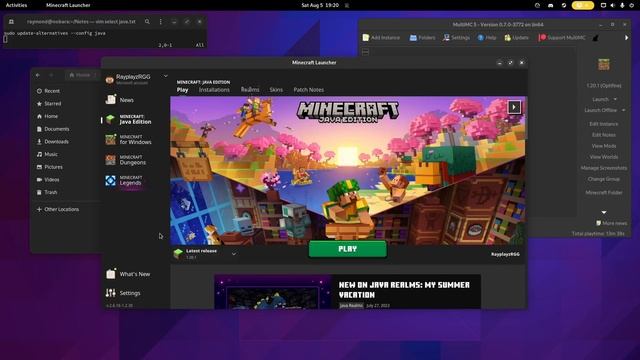Click the RayplayzRGG name beside Play

coord(505,254)
